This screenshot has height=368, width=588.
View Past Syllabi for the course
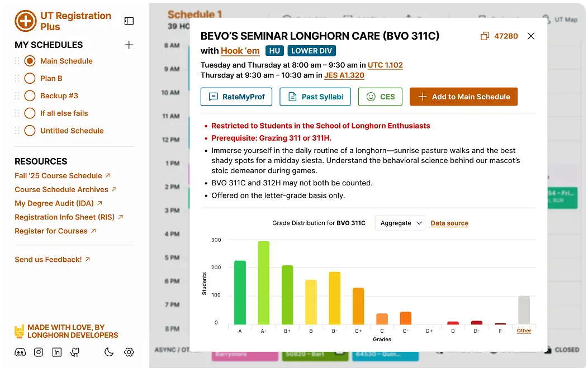(x=315, y=97)
